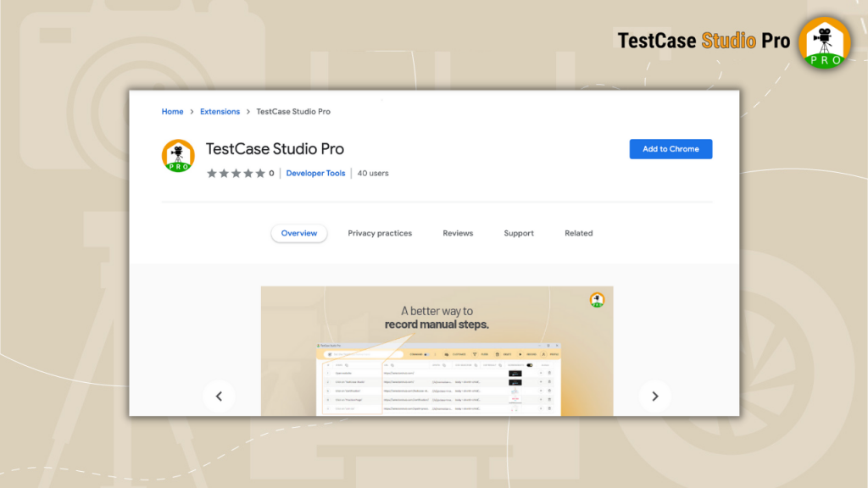
Task: Click the small PRO logo inside the preview slide
Action: (597, 300)
